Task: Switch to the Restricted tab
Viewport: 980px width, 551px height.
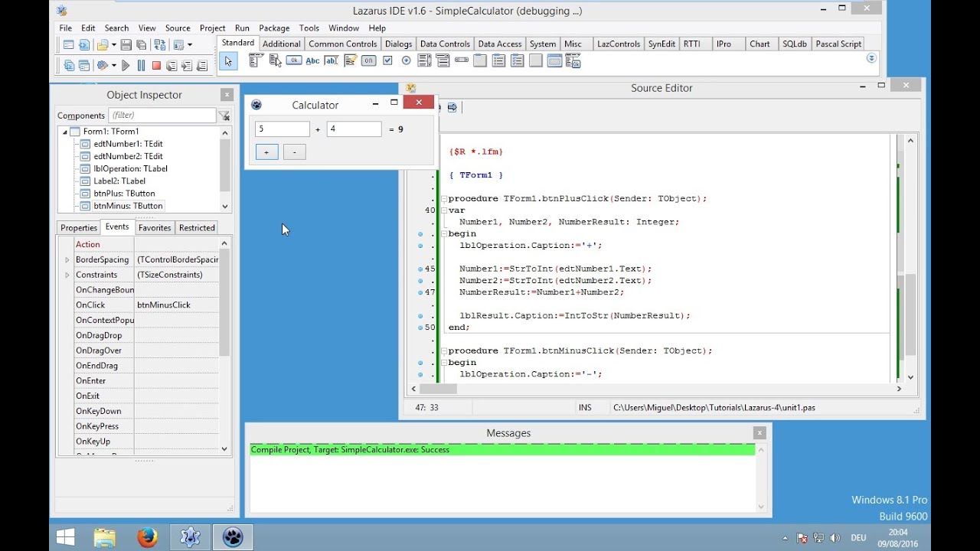Action: tap(197, 227)
